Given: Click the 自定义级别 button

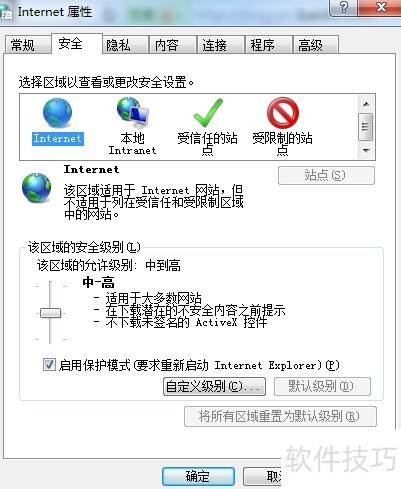Looking at the screenshot, I should point(214,386).
